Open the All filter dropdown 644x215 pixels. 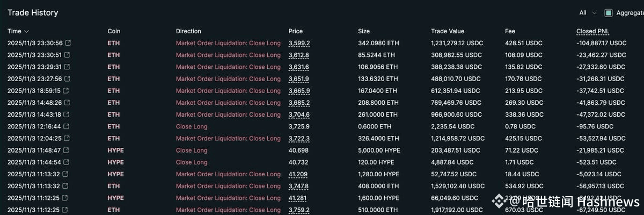point(588,13)
